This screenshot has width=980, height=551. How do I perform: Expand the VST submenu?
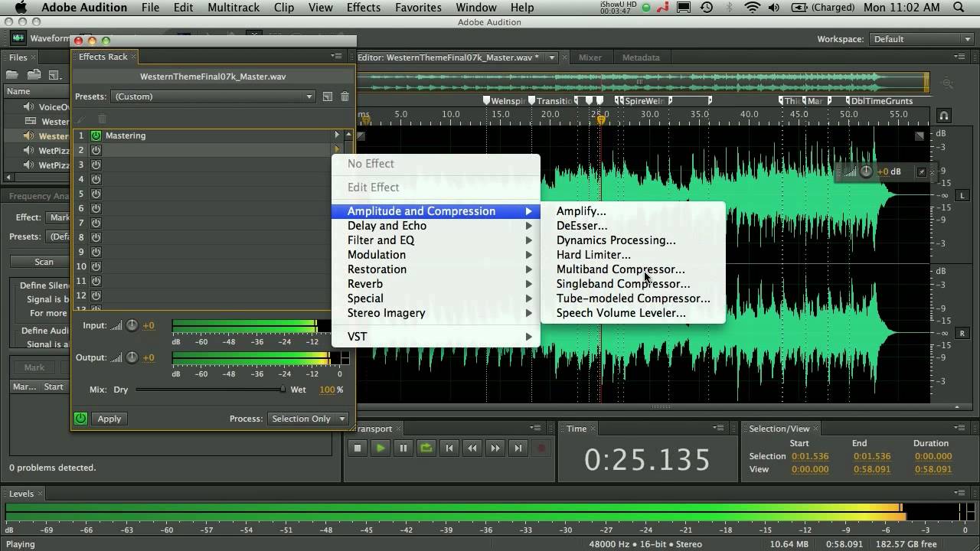436,337
